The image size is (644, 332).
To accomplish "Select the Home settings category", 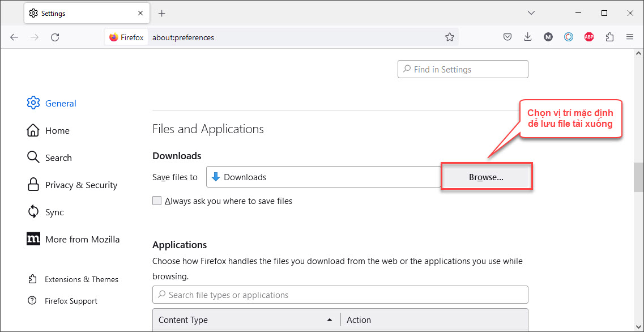I will [x=57, y=130].
